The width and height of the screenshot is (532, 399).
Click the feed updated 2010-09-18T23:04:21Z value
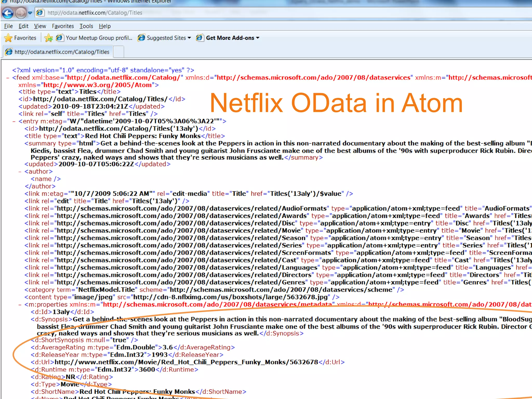tap(90, 107)
